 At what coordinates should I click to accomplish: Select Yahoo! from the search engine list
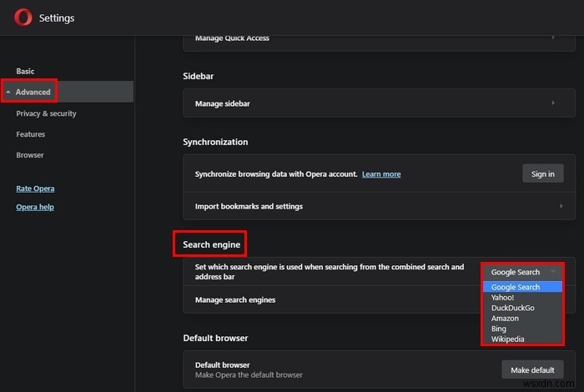pos(504,298)
